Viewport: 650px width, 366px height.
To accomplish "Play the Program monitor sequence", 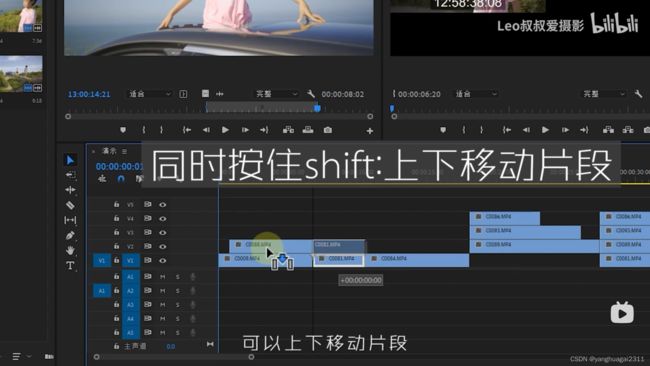I will click(545, 130).
